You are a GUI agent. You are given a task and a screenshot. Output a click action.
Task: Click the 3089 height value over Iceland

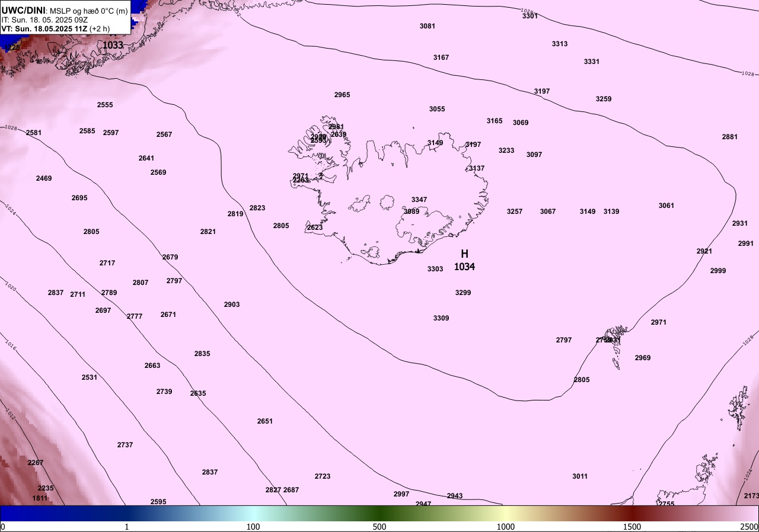[x=412, y=211]
